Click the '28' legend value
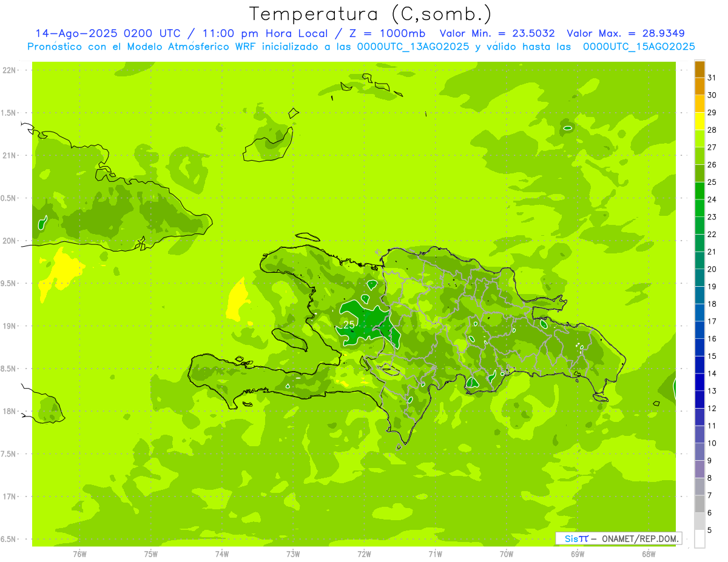This screenshot has width=728, height=562. (712, 130)
